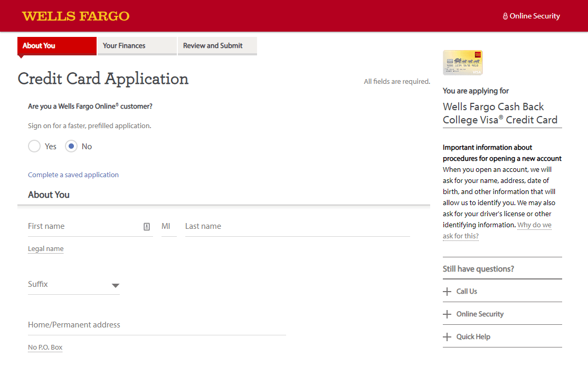Click the Legal name help link
This screenshot has height=367, width=588.
point(45,249)
